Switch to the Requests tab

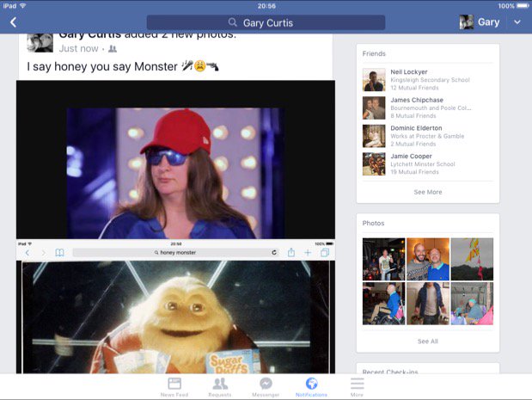point(220,387)
